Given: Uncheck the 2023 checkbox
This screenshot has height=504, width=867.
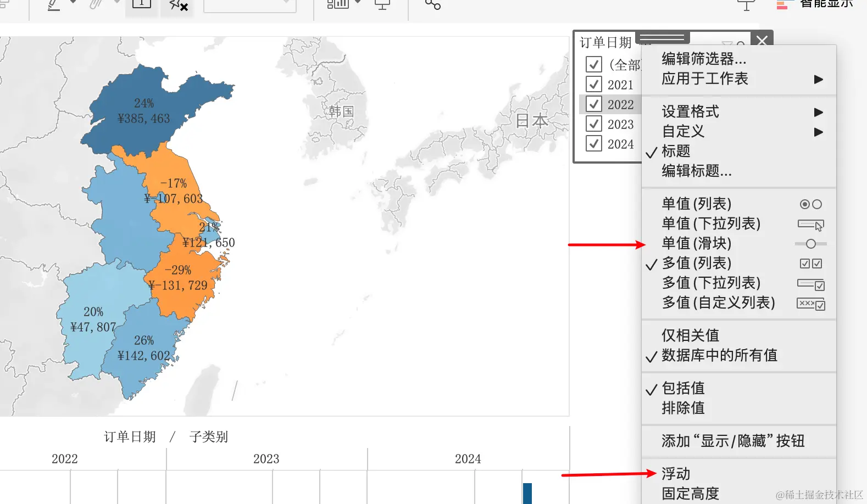Looking at the screenshot, I should [x=594, y=124].
